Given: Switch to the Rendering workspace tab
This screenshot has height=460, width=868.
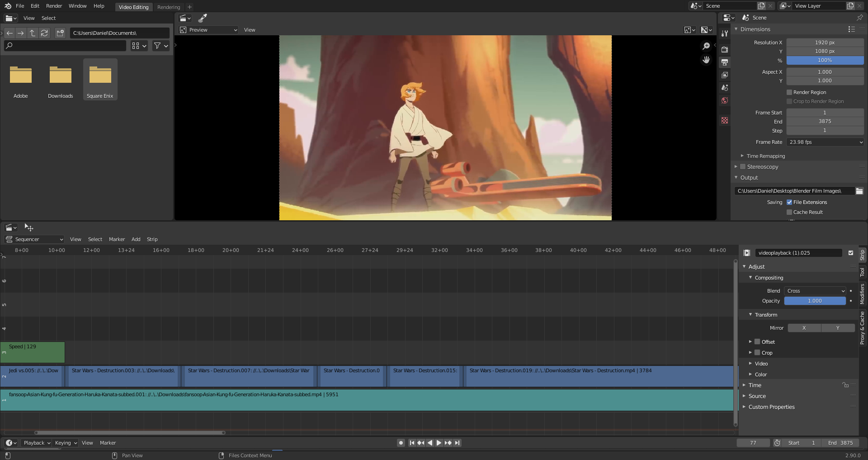Looking at the screenshot, I should 169,7.
